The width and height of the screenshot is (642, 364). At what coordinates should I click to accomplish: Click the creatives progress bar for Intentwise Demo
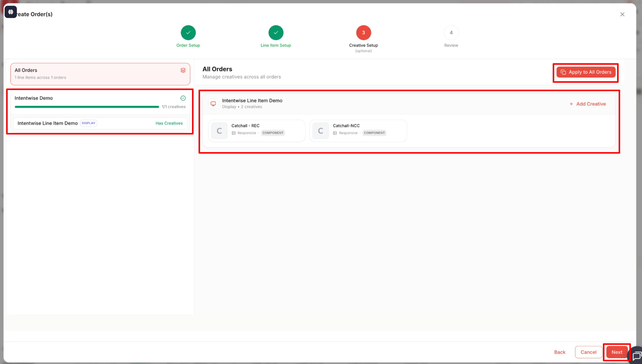(x=87, y=107)
